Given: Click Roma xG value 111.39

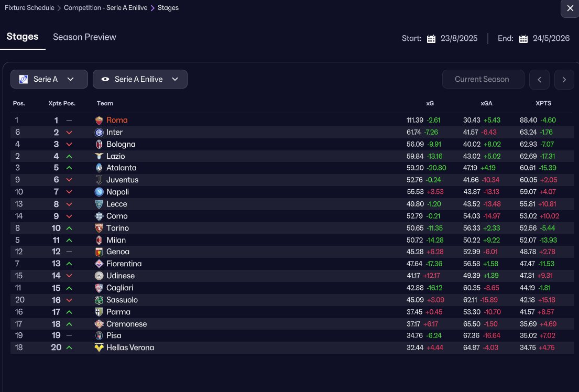Looking at the screenshot, I should [414, 121].
